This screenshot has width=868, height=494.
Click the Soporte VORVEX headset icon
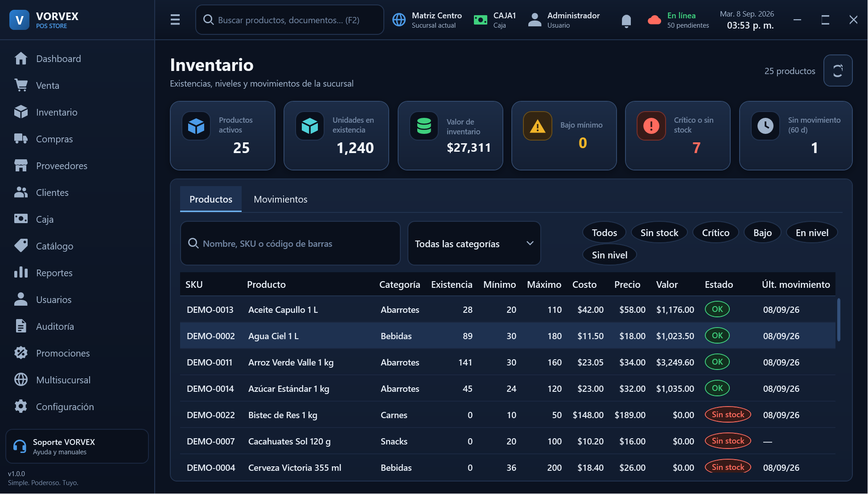[20, 446]
